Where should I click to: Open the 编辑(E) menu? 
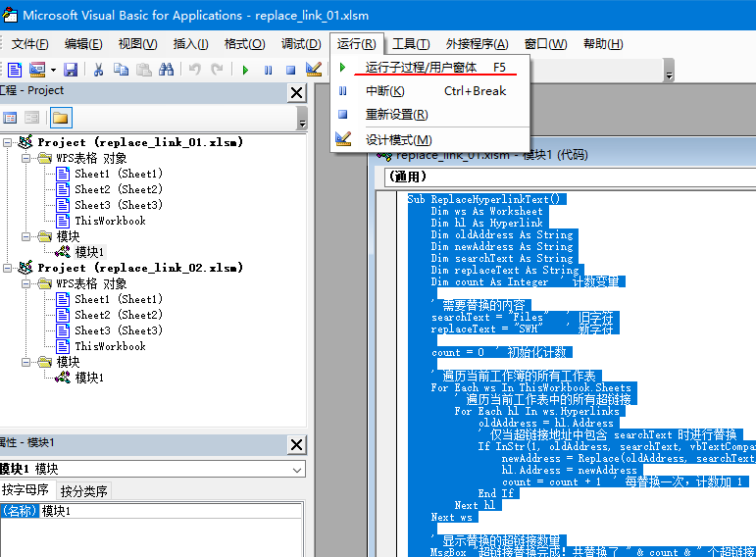pos(83,44)
